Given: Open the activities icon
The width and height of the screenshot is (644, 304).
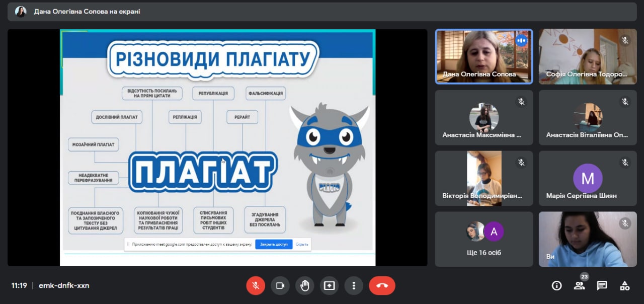Looking at the screenshot, I should (x=624, y=286).
